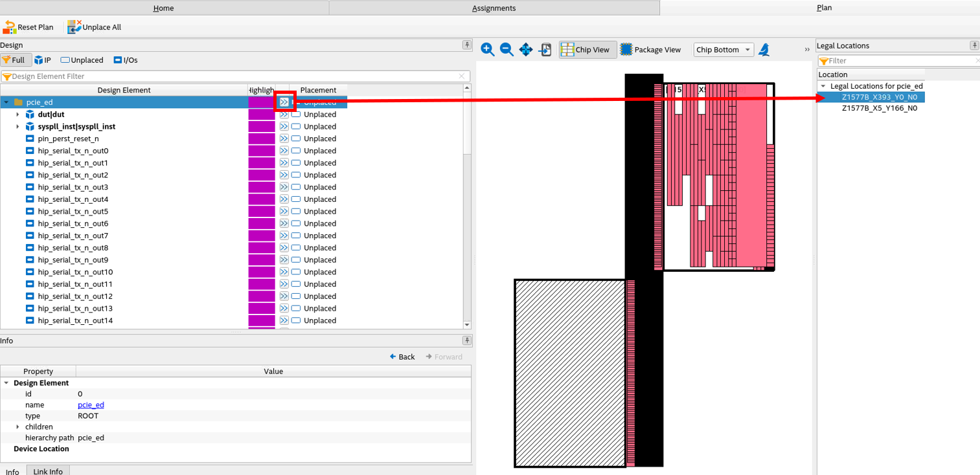Open the Chip Bottom dropdown
The image size is (980, 475).
click(x=724, y=50)
